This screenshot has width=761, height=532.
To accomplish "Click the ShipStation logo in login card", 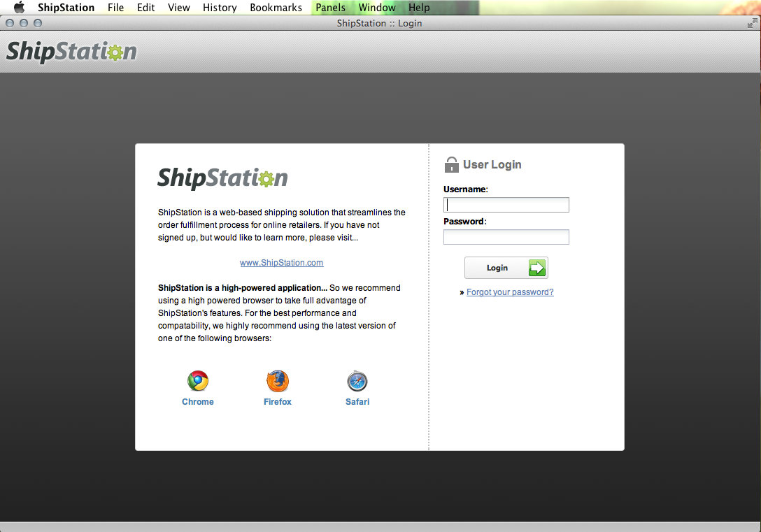I will (222, 178).
